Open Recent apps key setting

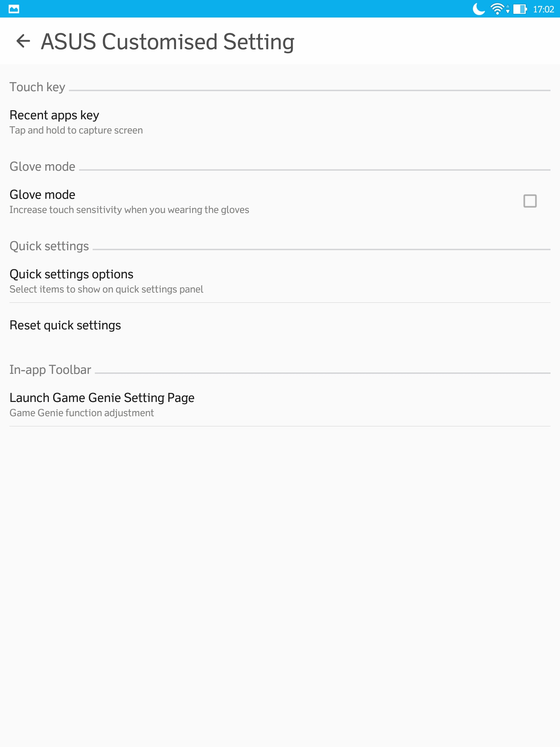[x=280, y=122]
